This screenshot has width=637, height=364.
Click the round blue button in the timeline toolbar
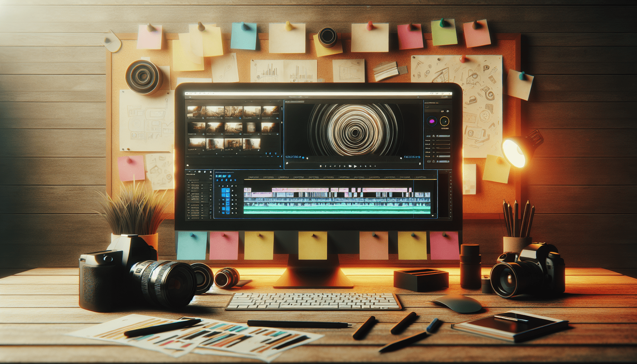(229, 176)
